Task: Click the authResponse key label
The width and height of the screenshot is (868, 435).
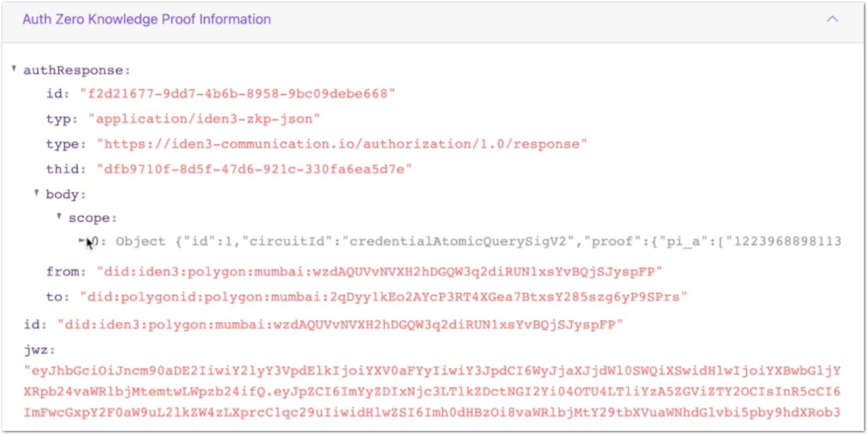Action: pyautogui.click(x=77, y=70)
